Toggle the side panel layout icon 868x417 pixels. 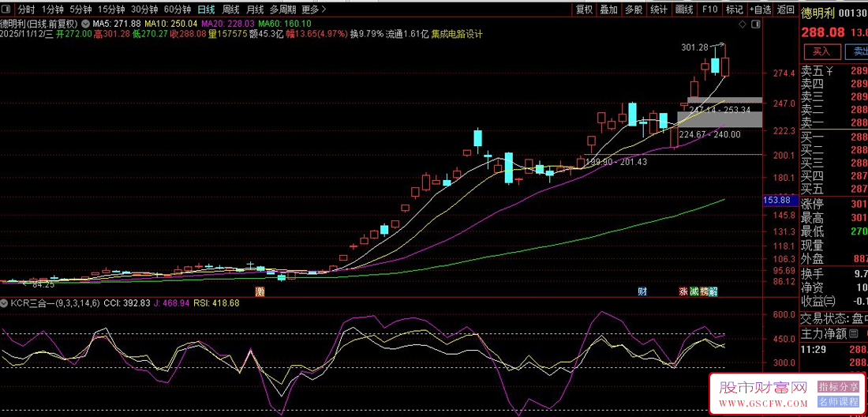[756, 24]
